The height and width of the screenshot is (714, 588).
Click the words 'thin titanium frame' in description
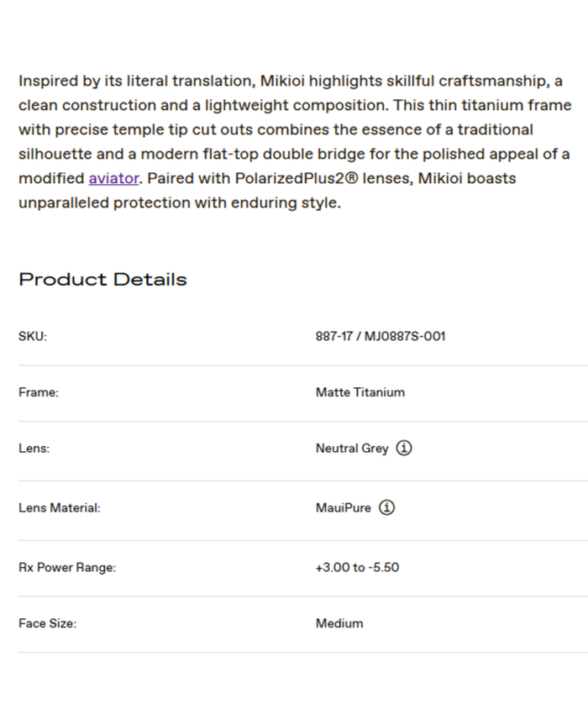coord(505,106)
